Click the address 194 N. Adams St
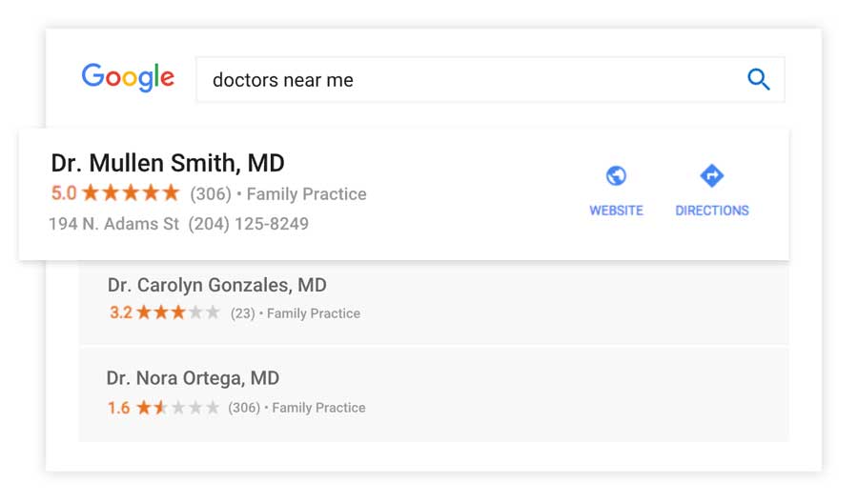The width and height of the screenshot is (858, 504). click(x=113, y=224)
